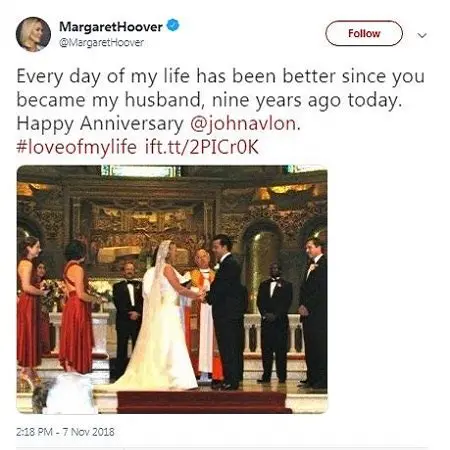Click the groom in the black suit

point(226,312)
